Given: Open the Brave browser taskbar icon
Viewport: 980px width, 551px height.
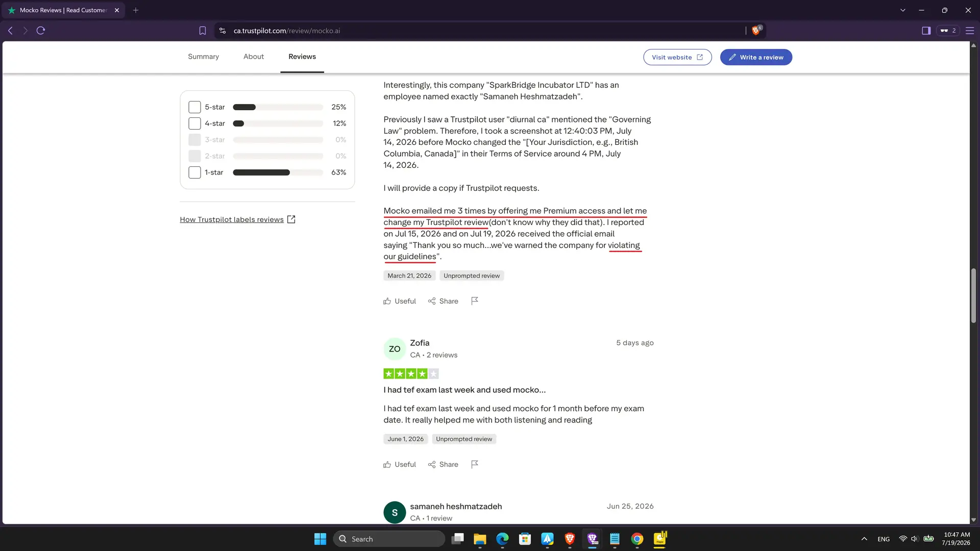Looking at the screenshot, I should (570, 539).
